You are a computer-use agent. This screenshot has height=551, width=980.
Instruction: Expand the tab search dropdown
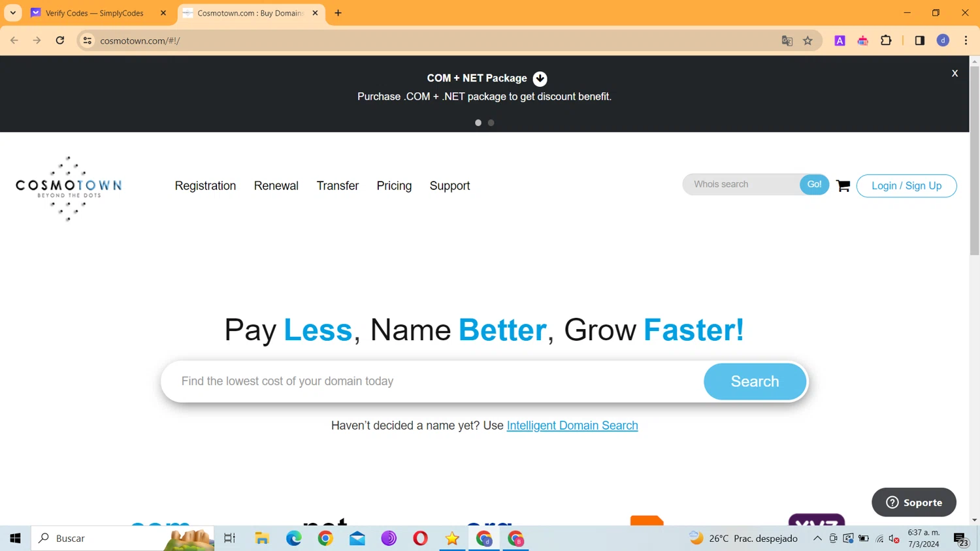click(x=13, y=13)
